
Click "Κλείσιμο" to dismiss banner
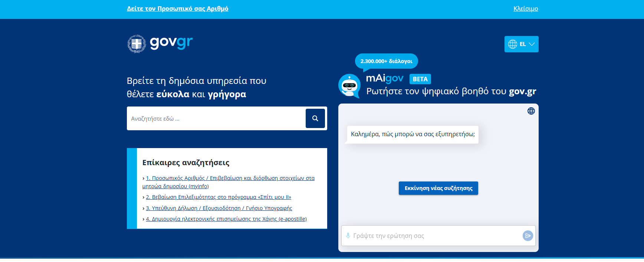click(526, 9)
